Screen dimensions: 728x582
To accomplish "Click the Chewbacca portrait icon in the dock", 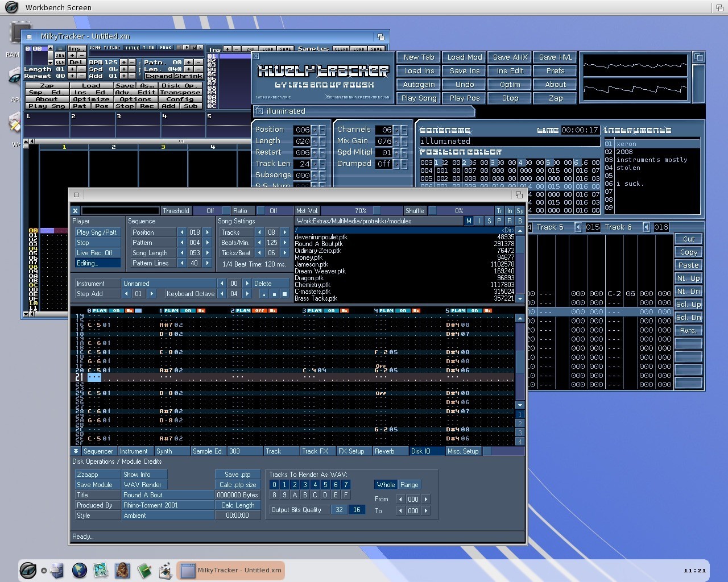I will (122, 570).
